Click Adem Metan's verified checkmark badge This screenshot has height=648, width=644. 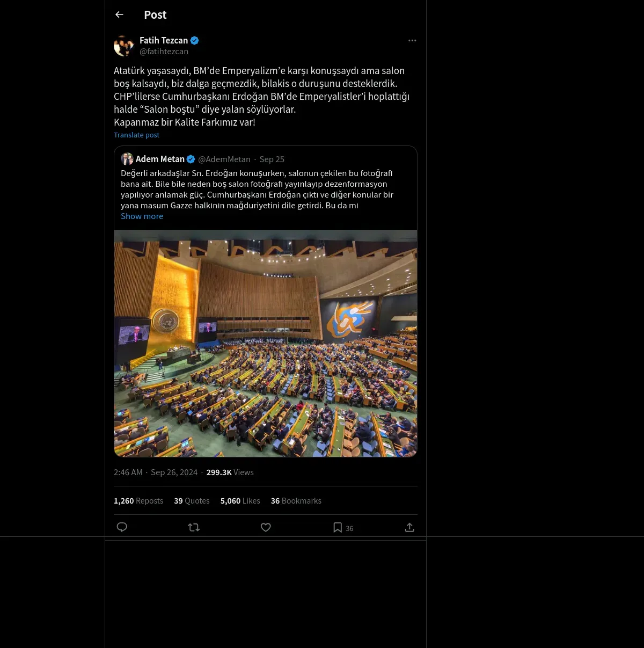191,159
